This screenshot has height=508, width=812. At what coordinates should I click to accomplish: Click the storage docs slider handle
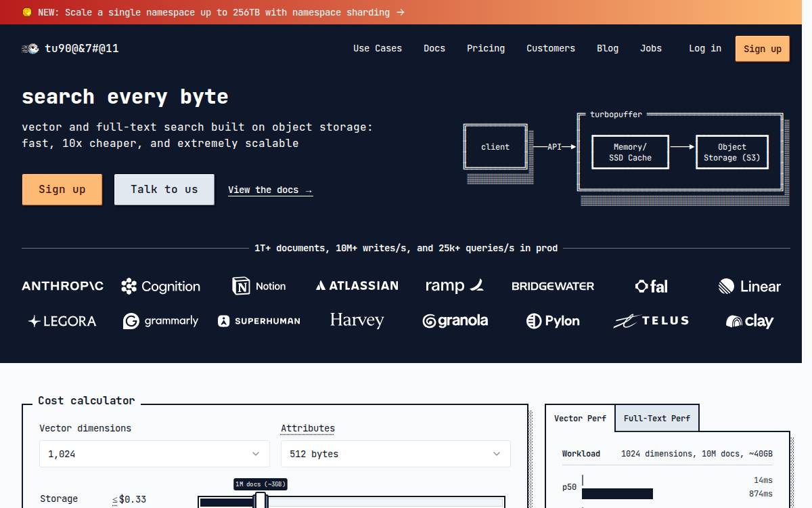(x=261, y=501)
